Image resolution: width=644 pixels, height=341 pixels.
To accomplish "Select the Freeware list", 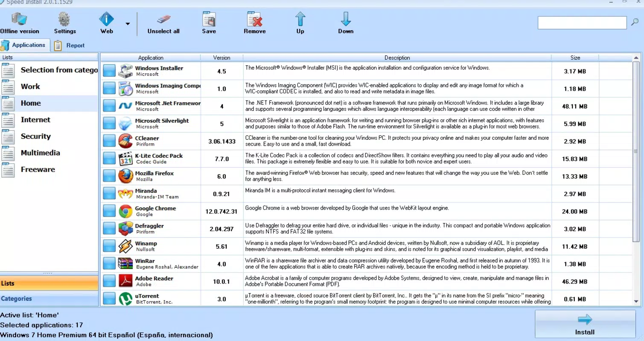I will click(x=49, y=169).
